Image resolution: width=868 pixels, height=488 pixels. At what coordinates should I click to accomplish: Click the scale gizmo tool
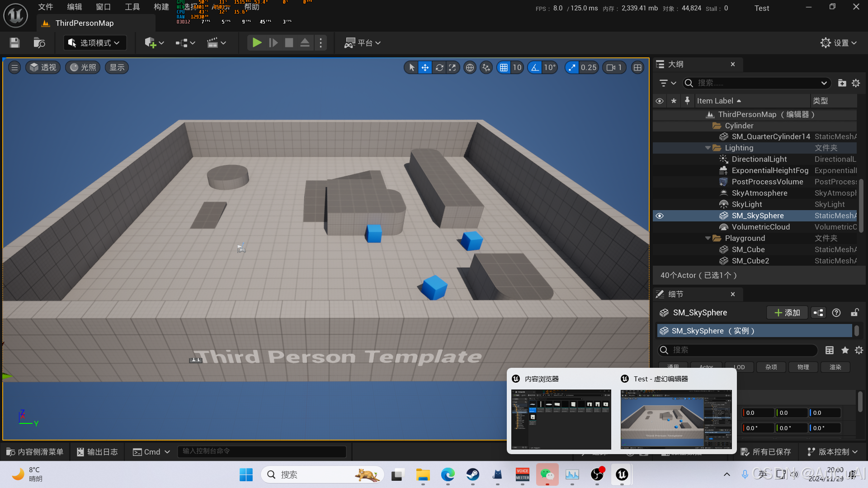(453, 68)
